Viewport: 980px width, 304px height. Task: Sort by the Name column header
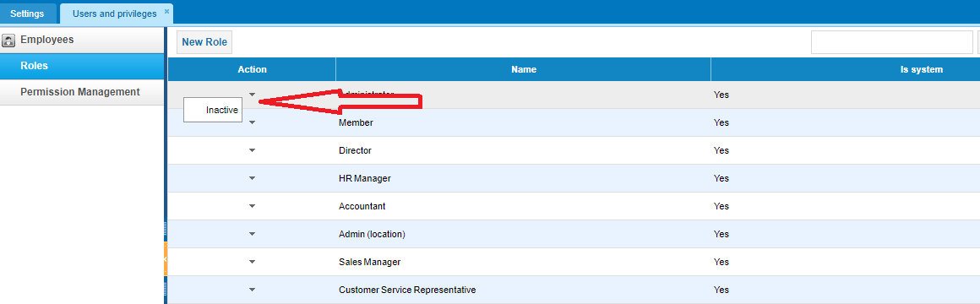tap(524, 70)
